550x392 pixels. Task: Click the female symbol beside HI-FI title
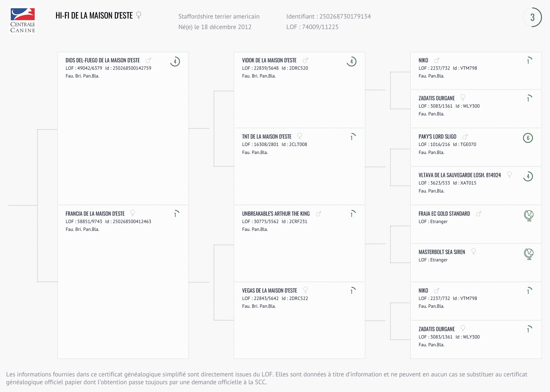(x=139, y=15)
